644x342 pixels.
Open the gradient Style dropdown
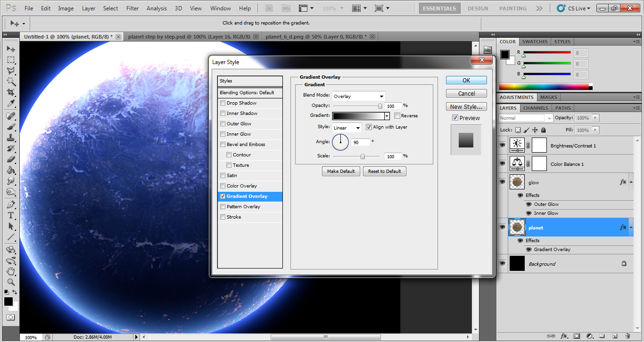347,127
